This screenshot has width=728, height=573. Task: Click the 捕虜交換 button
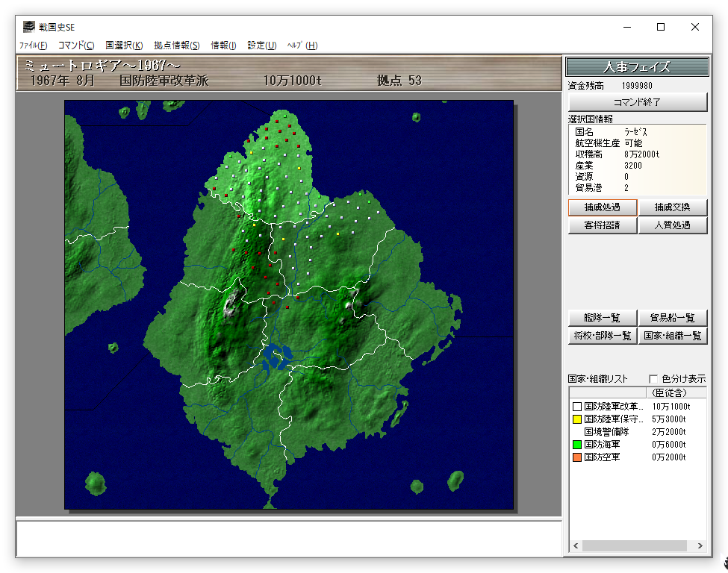click(672, 207)
